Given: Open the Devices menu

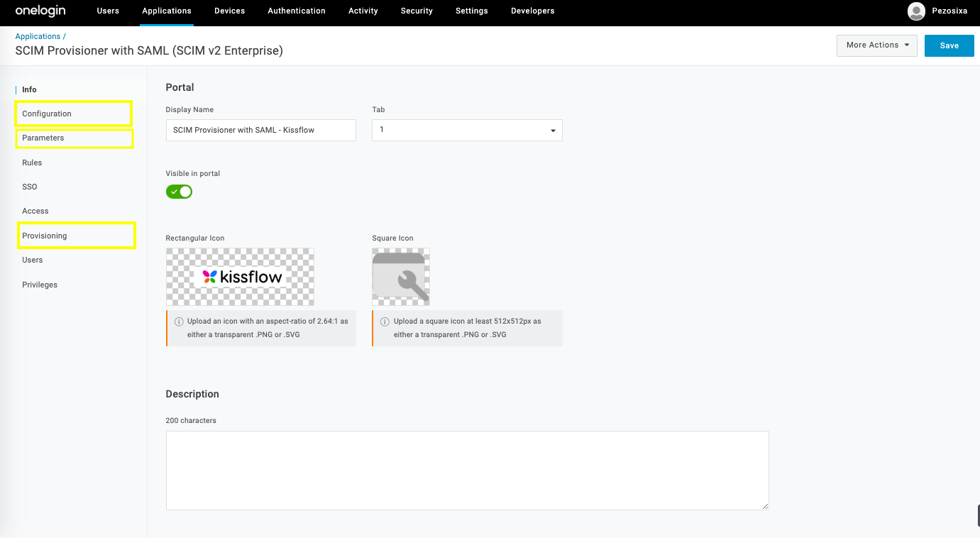Looking at the screenshot, I should (x=229, y=11).
